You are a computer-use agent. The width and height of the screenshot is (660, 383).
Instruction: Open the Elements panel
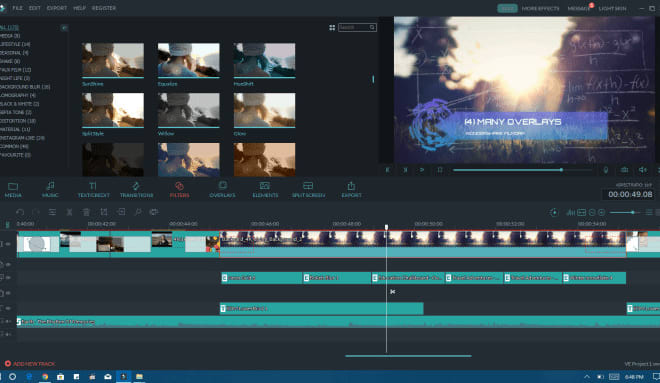click(x=265, y=189)
